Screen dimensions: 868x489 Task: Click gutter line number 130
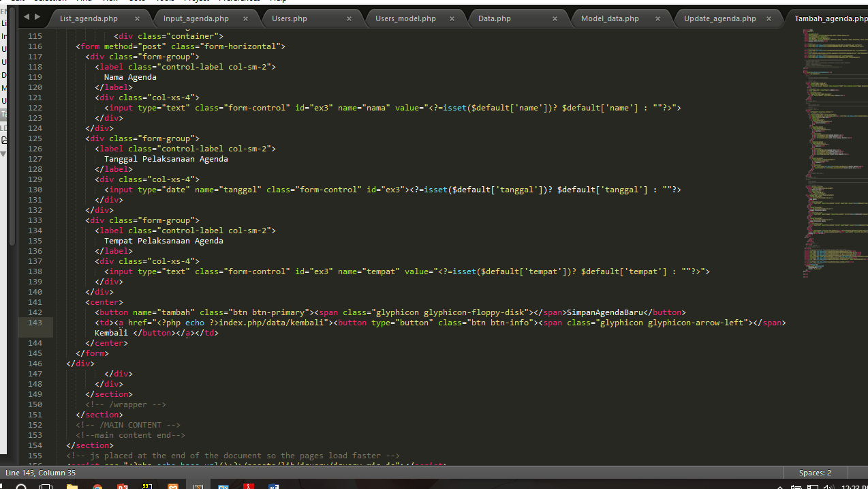coord(35,190)
